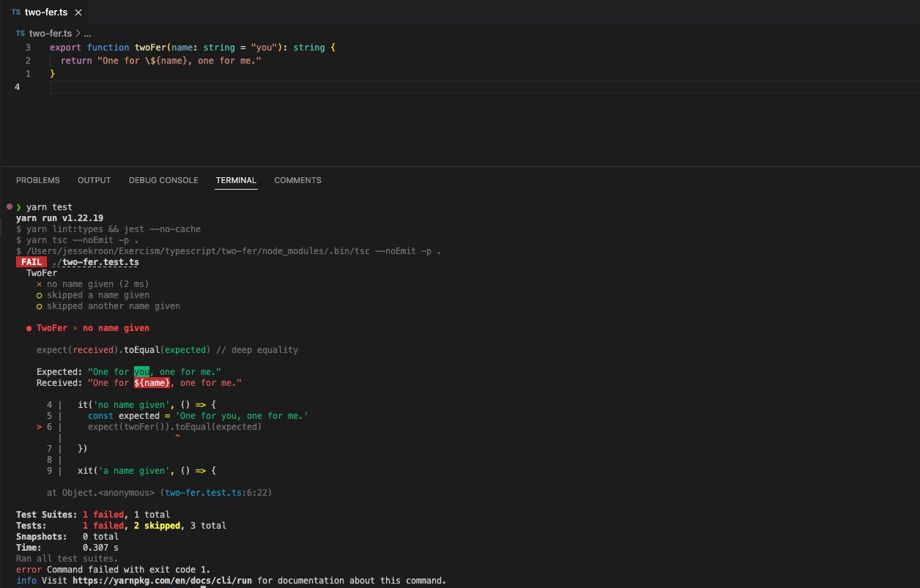Click the FAIL badge in terminal
Viewport: 920px width, 588px height.
(31, 262)
